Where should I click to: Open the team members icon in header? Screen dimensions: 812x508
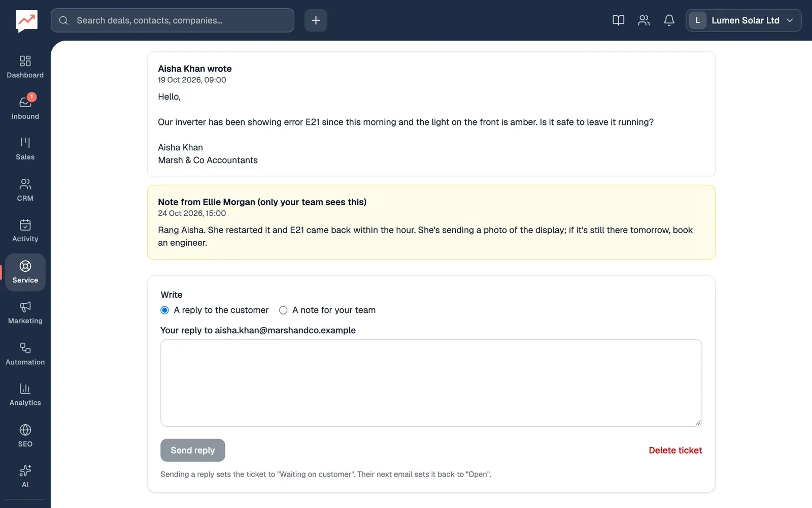point(644,20)
